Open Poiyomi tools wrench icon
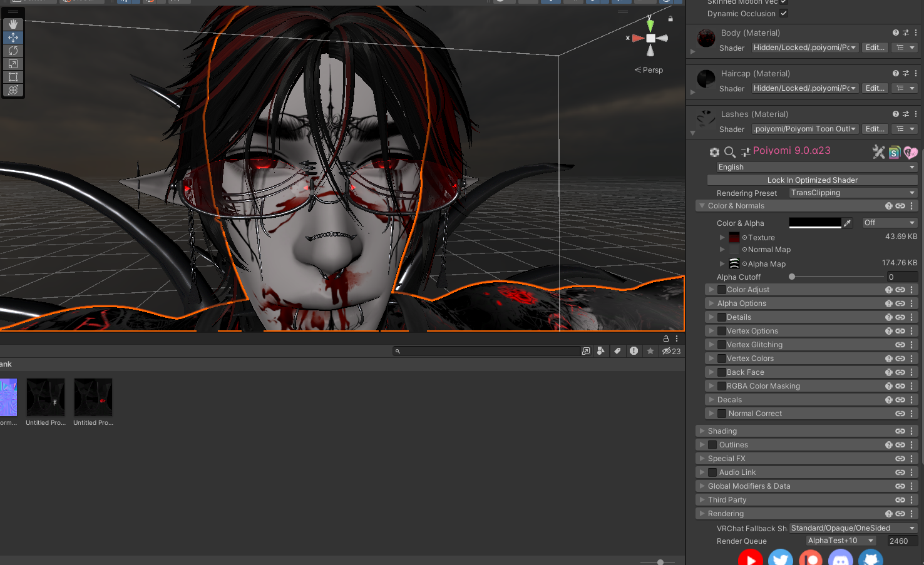 [x=878, y=151]
